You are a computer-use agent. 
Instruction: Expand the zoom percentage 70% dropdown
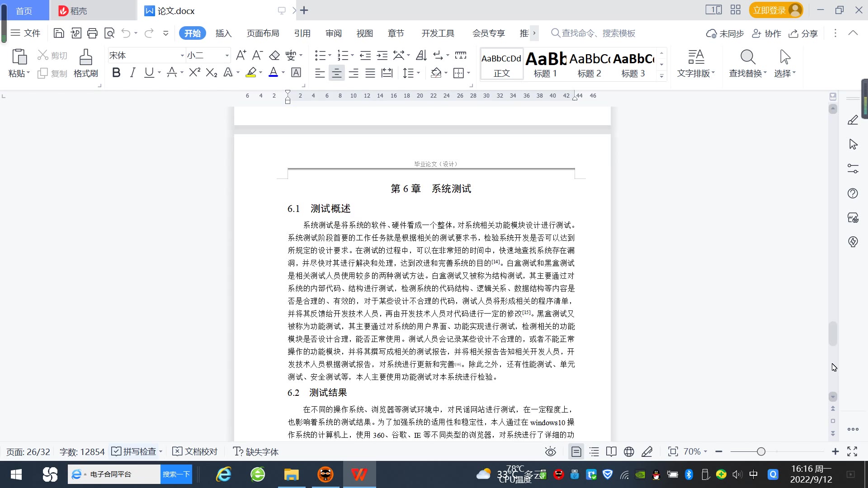point(695,452)
